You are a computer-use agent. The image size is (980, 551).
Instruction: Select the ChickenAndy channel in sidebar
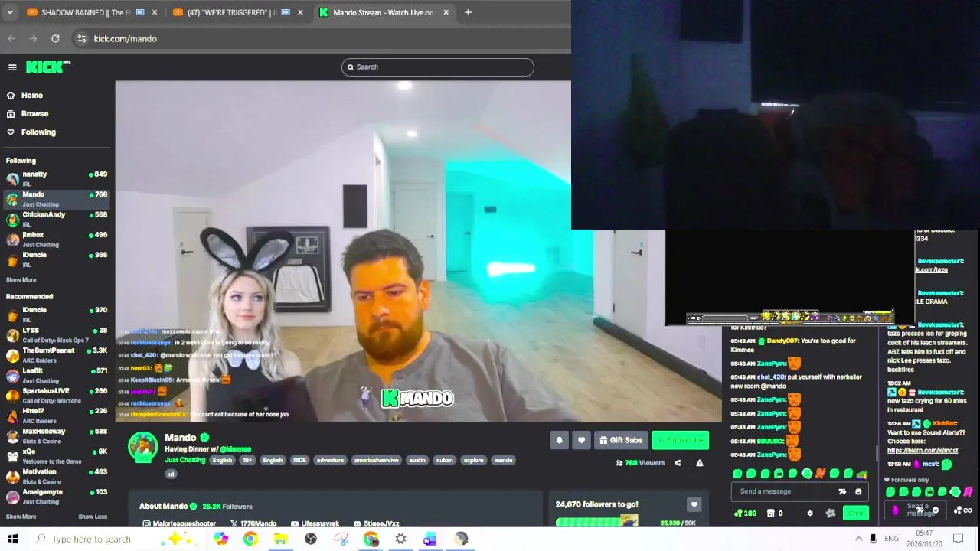(x=57, y=219)
